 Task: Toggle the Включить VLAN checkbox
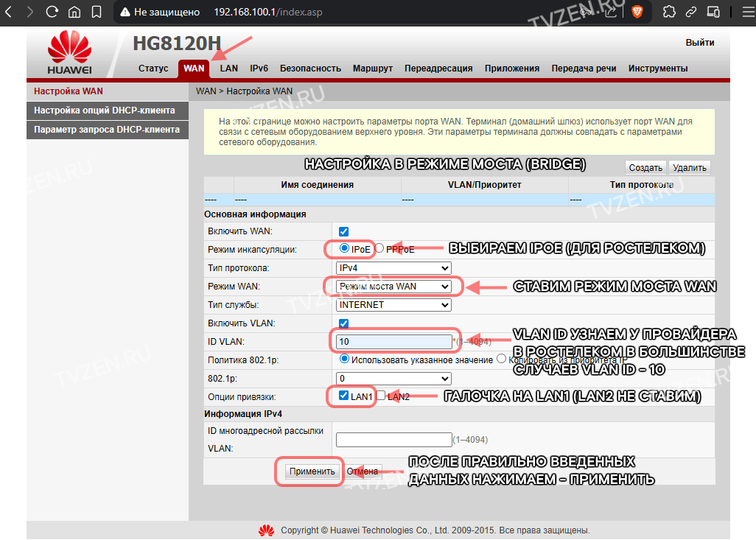pos(344,323)
